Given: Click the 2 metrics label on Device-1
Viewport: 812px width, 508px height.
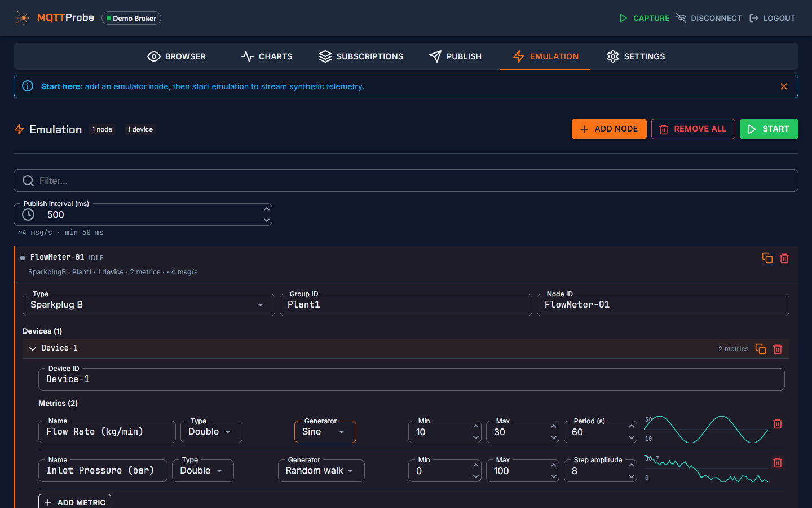Looking at the screenshot, I should 733,349.
